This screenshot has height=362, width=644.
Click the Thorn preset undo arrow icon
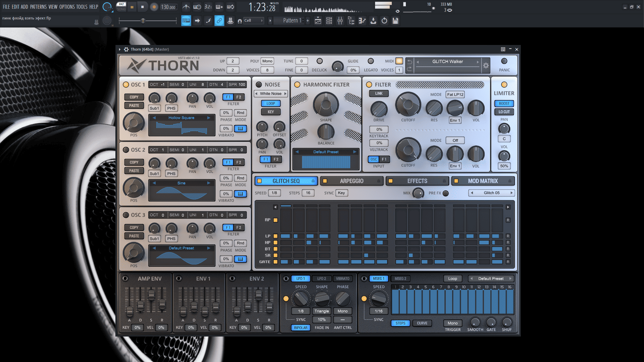410,62
